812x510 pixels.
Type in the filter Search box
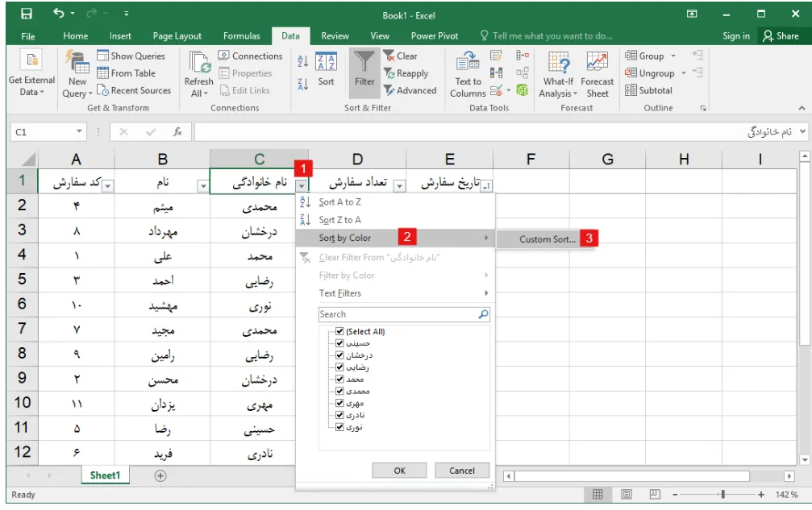coord(398,314)
